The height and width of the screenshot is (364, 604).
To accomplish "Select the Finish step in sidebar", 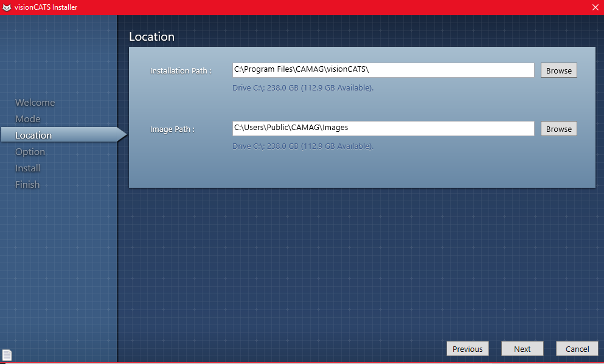I will coord(27,184).
